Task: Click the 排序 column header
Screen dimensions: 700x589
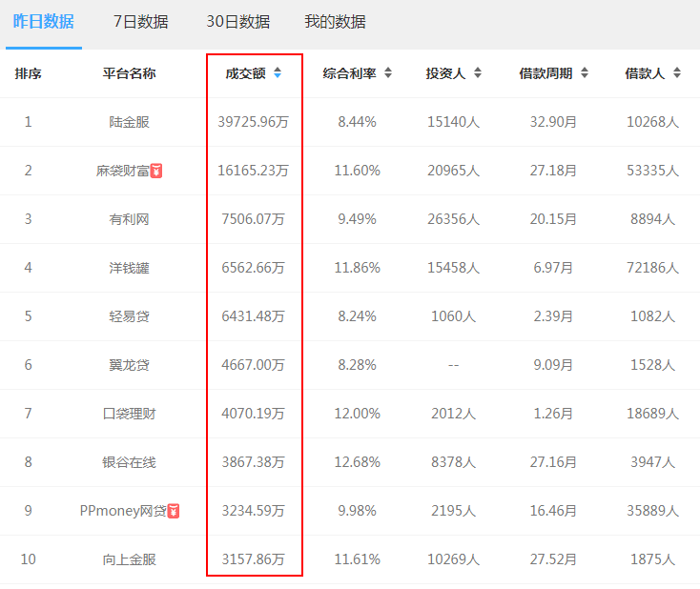Action: point(28,73)
